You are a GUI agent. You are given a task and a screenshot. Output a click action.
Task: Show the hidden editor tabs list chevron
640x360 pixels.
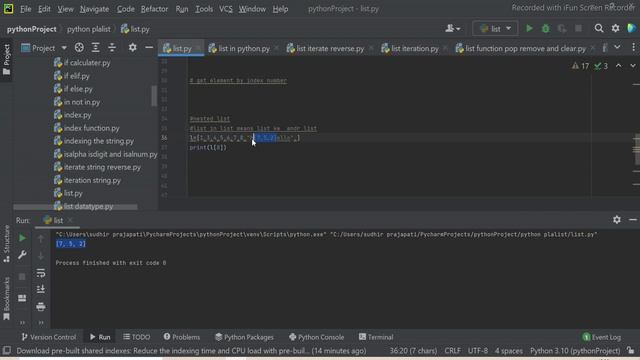(617, 48)
